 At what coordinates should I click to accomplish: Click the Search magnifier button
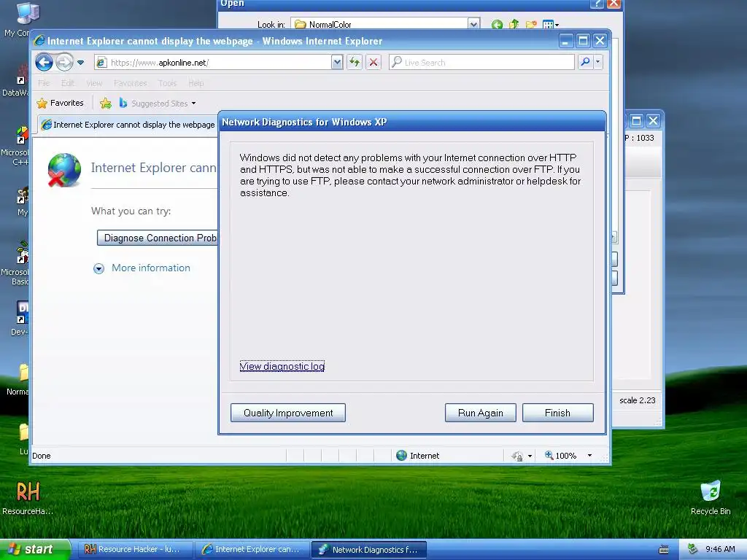coord(585,62)
